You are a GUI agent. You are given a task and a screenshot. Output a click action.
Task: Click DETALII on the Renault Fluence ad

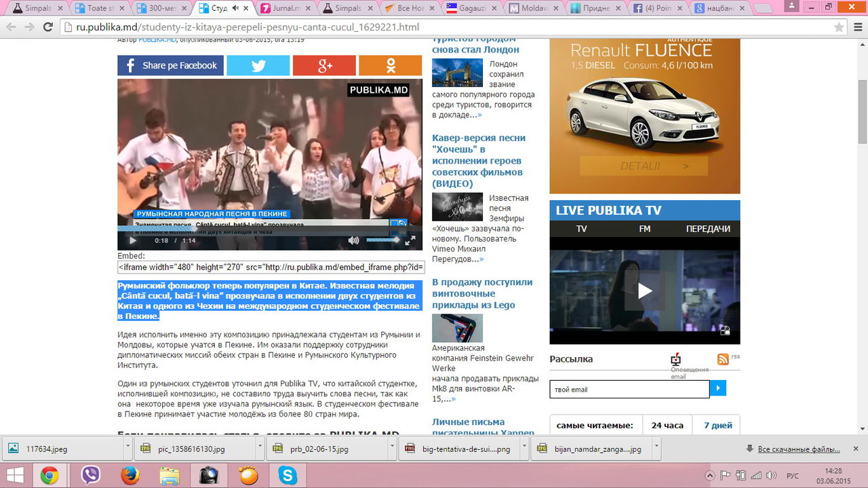click(x=644, y=166)
